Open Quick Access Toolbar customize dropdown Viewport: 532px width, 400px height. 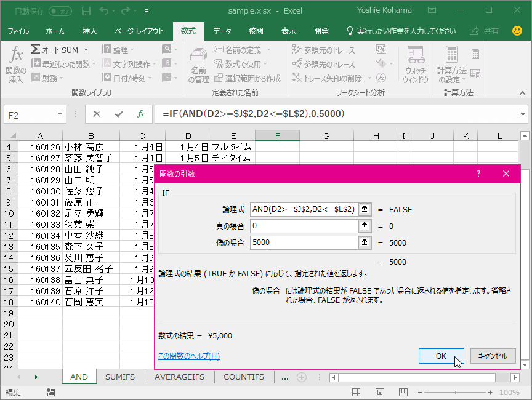[147, 11]
